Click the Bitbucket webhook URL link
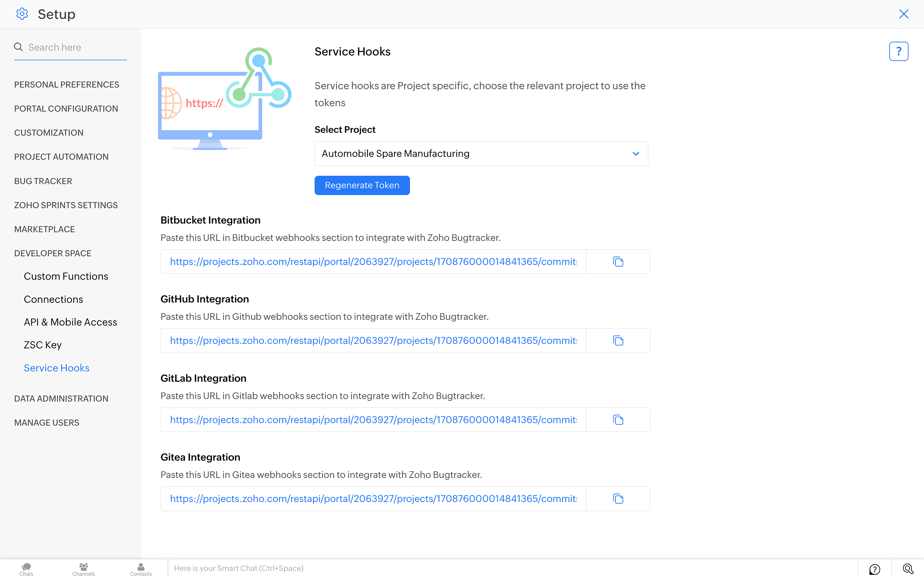The image size is (924, 577). pos(373,262)
